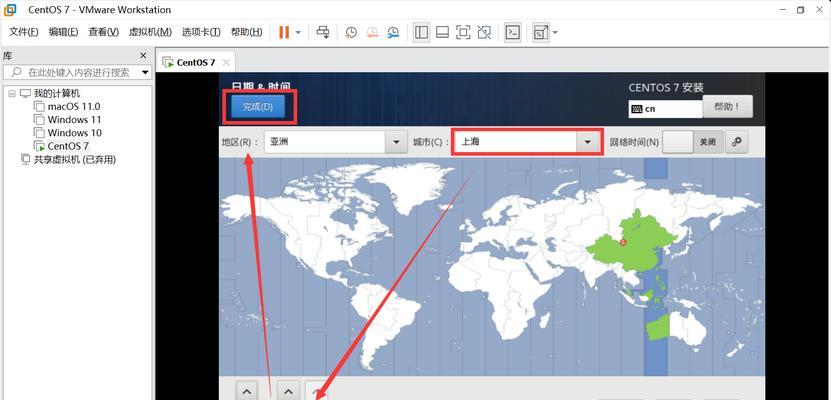This screenshot has height=400, width=831.
Task: Increase the minutes value with up arrow
Action: coord(288,391)
